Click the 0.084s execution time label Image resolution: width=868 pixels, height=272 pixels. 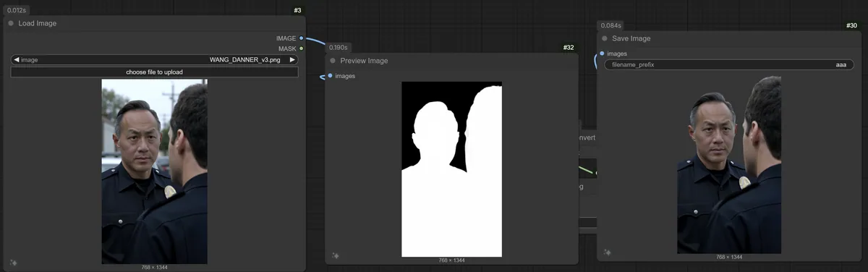tap(610, 25)
